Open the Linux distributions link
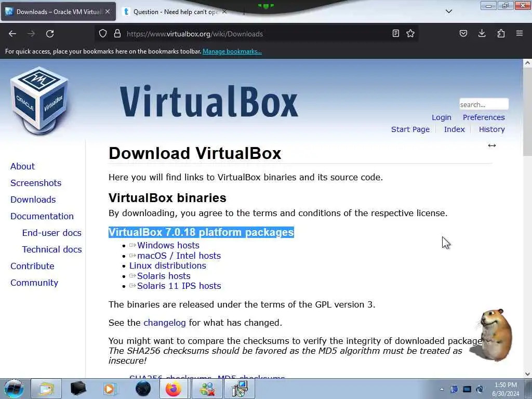The image size is (532, 399). click(x=168, y=265)
